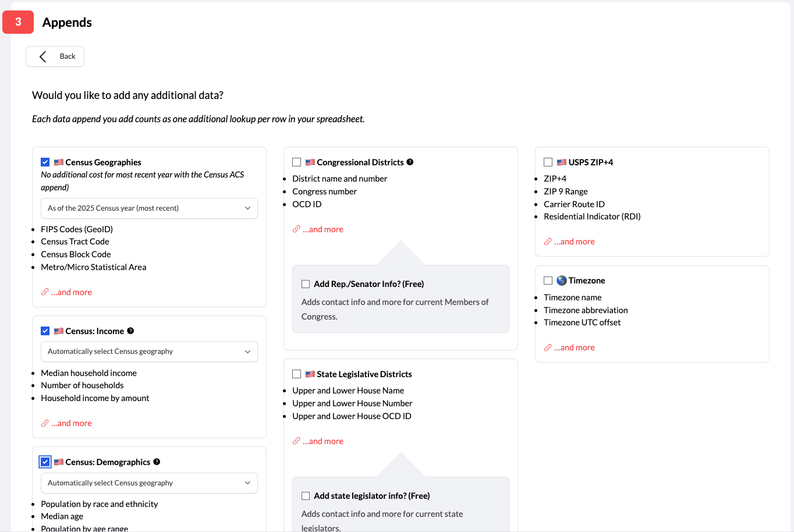This screenshot has width=794, height=532.
Task: Click the Timezone and more link
Action: point(575,347)
